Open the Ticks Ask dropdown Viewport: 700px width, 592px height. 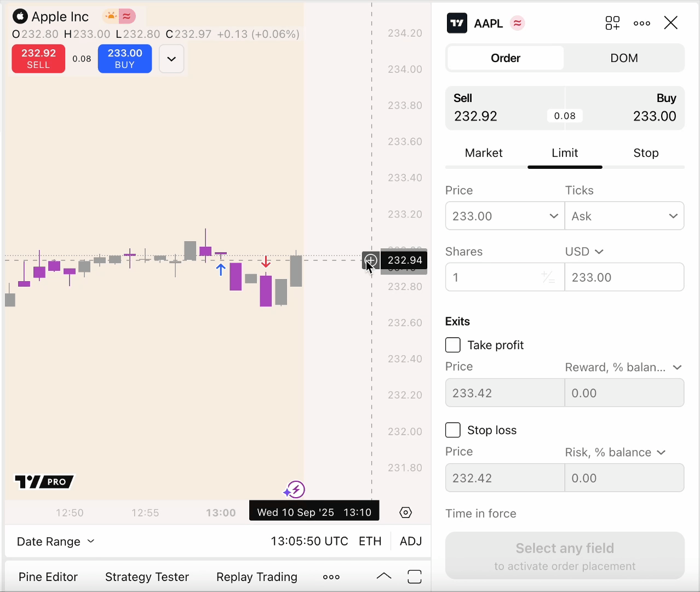click(x=624, y=216)
